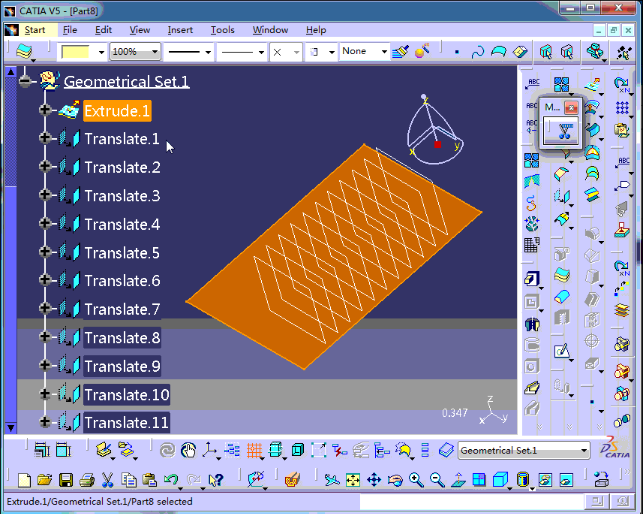This screenshot has width=644, height=514.
Task: Select the Pan view tool
Action: (374, 481)
